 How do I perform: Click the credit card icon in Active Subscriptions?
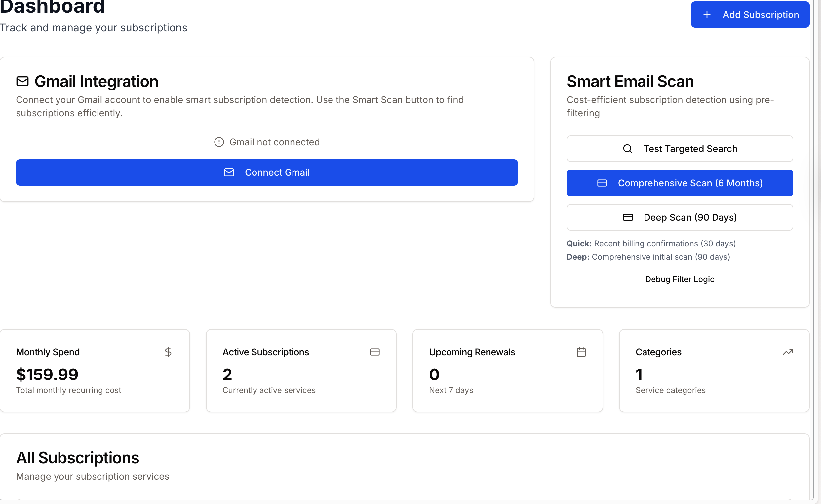pyautogui.click(x=374, y=352)
